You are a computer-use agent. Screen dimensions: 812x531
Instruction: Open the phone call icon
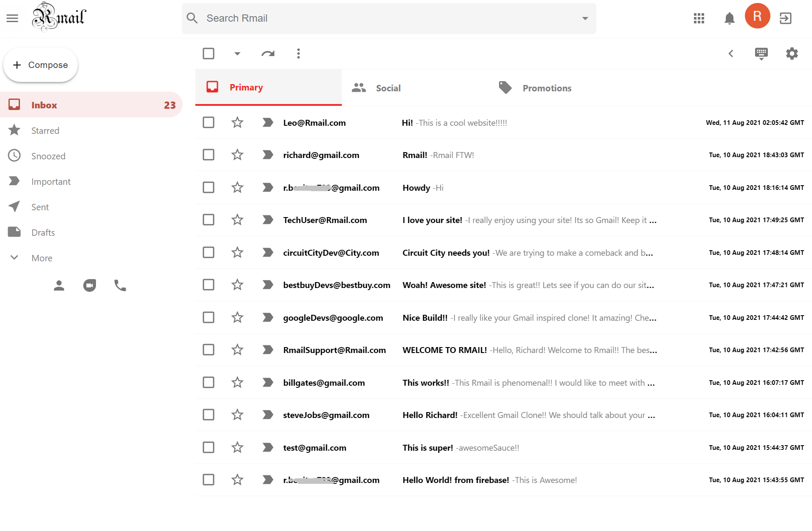tap(120, 285)
